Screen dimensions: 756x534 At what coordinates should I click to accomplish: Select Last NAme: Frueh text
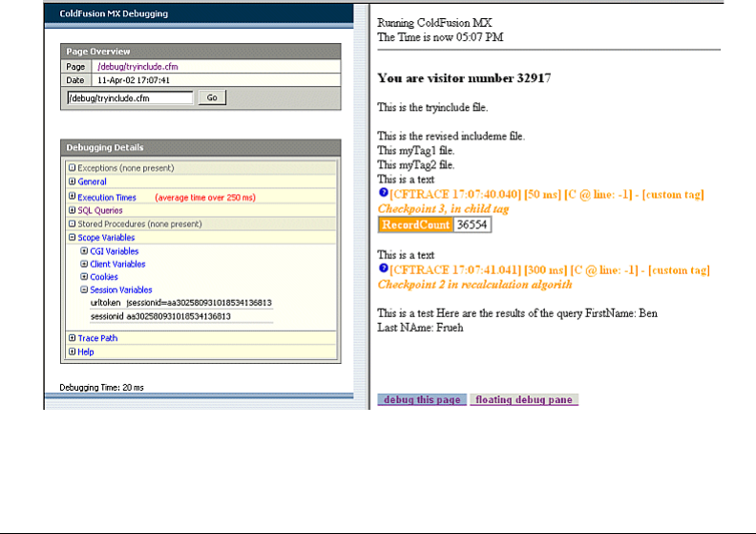(420, 328)
